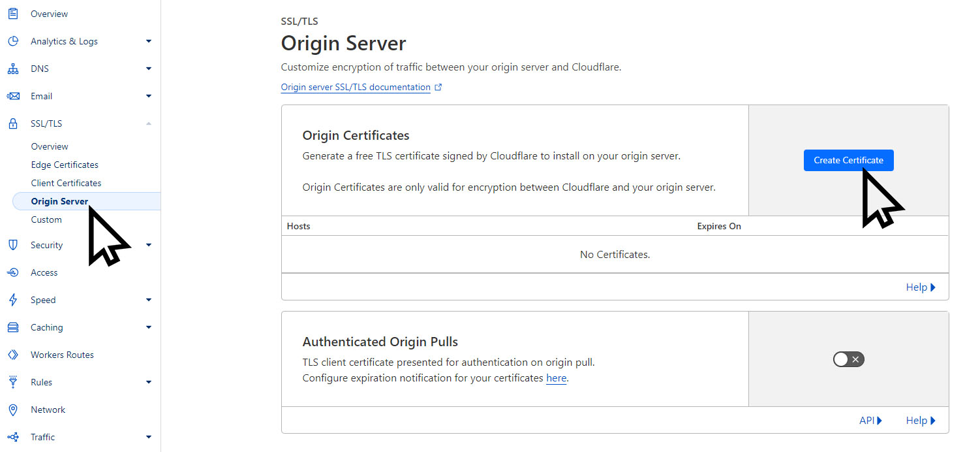Expand the Rules section arrow
This screenshot has height=452, width=980.
point(148,382)
